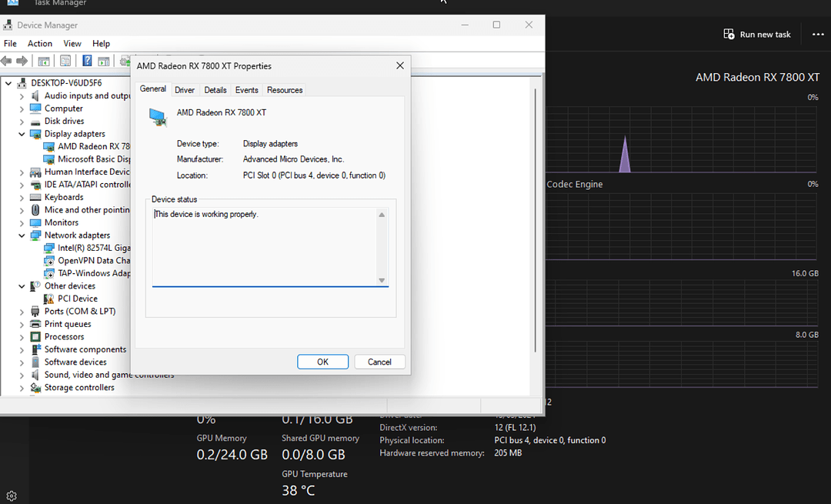This screenshot has height=504, width=831.
Task: Collapse the Network adapters tree node
Action: click(21, 235)
